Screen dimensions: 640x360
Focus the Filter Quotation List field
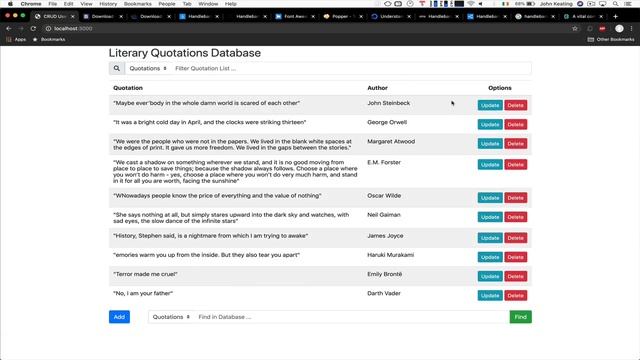pyautogui.click(x=351, y=69)
